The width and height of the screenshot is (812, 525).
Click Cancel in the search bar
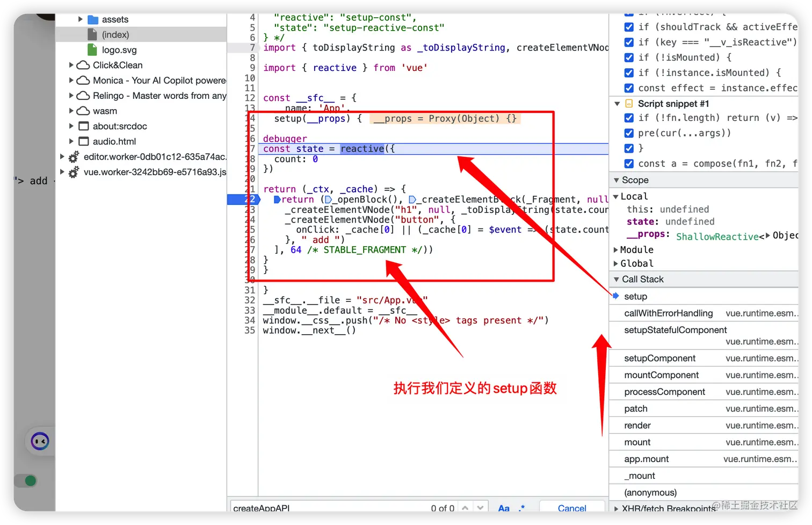(x=572, y=508)
